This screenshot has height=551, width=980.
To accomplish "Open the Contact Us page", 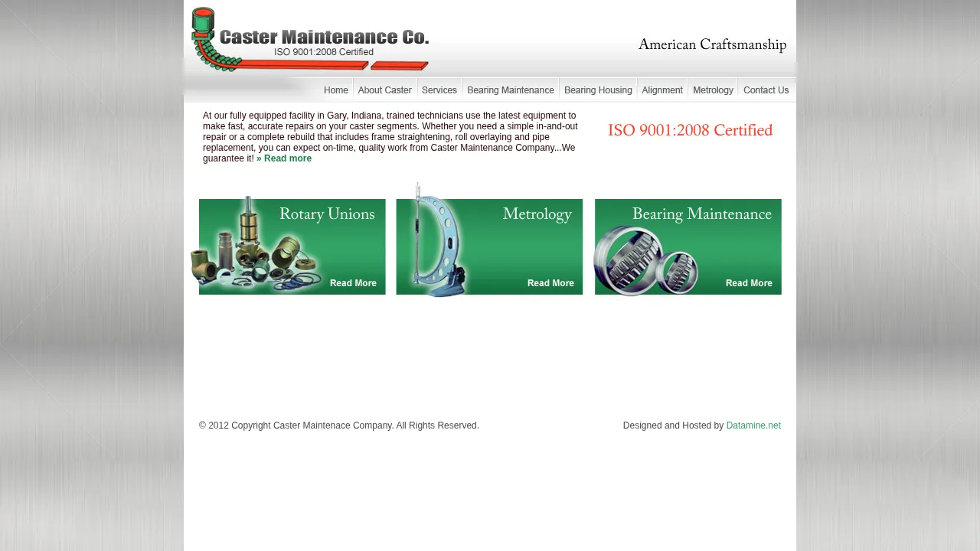I will (x=766, y=90).
